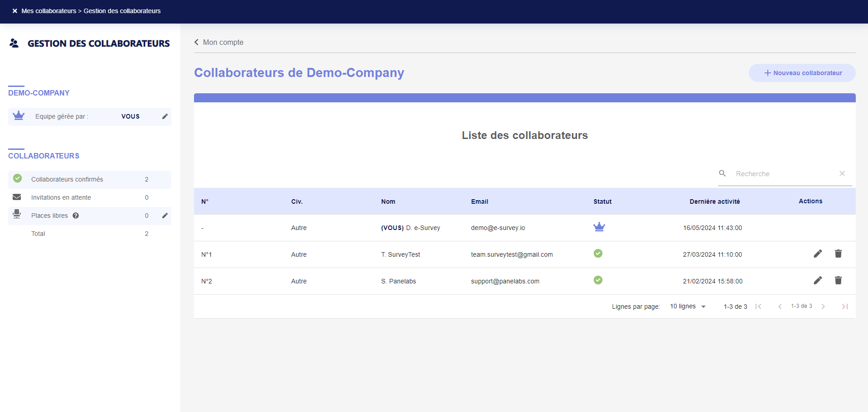This screenshot has width=868, height=412.
Task: Go to the next page of collaborators
Action: [823, 307]
